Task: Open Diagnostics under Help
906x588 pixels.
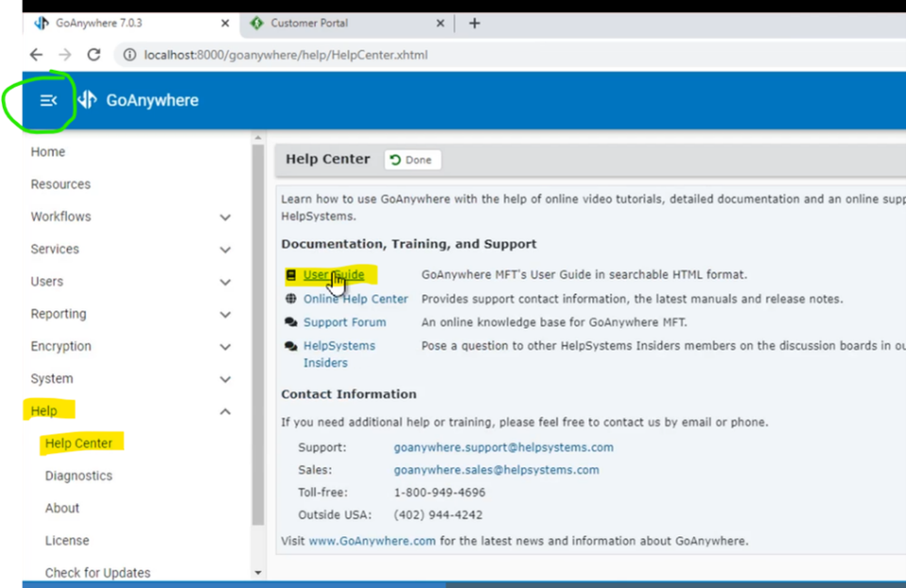Action: 78,475
